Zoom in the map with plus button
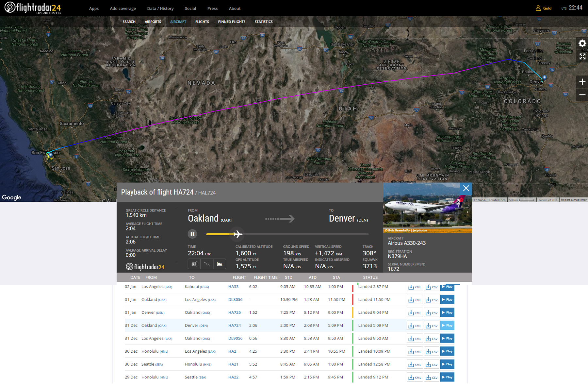The width and height of the screenshot is (588, 385). 582,82
